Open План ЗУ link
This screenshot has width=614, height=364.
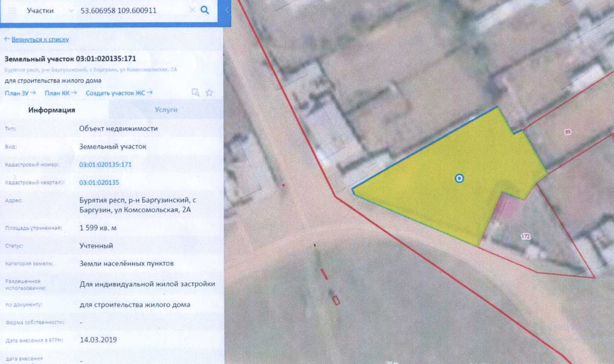pos(20,92)
